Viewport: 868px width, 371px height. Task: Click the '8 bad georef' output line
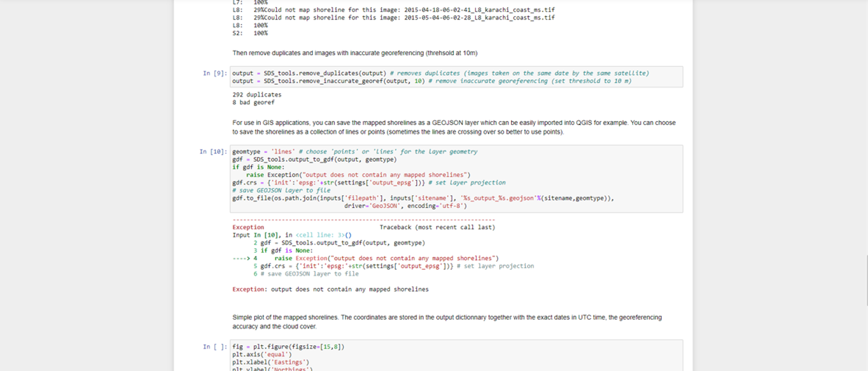click(253, 103)
